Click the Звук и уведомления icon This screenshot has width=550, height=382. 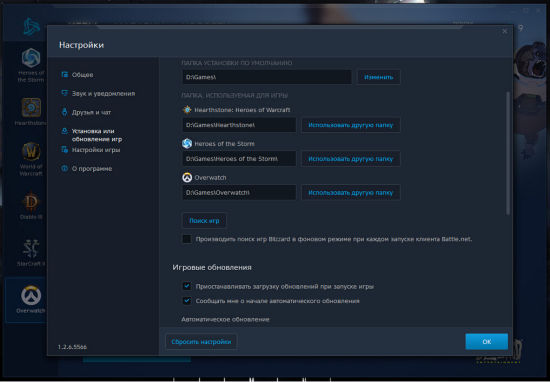65,93
